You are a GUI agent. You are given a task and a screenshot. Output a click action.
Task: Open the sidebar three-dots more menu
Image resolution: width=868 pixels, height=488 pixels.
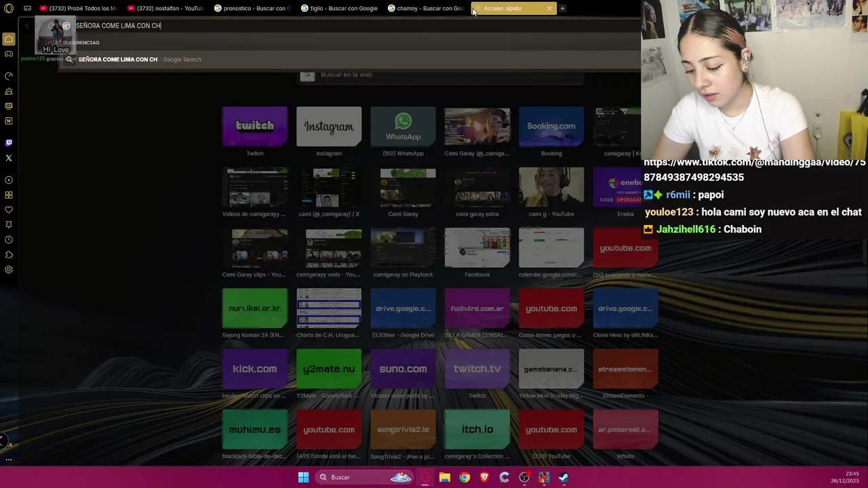coord(9,460)
